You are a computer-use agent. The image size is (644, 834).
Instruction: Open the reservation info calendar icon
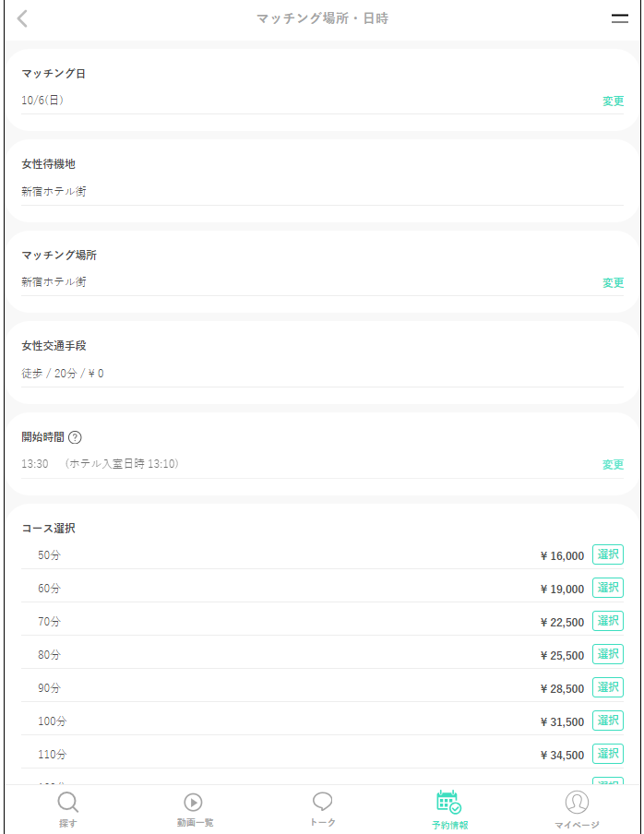click(x=448, y=803)
